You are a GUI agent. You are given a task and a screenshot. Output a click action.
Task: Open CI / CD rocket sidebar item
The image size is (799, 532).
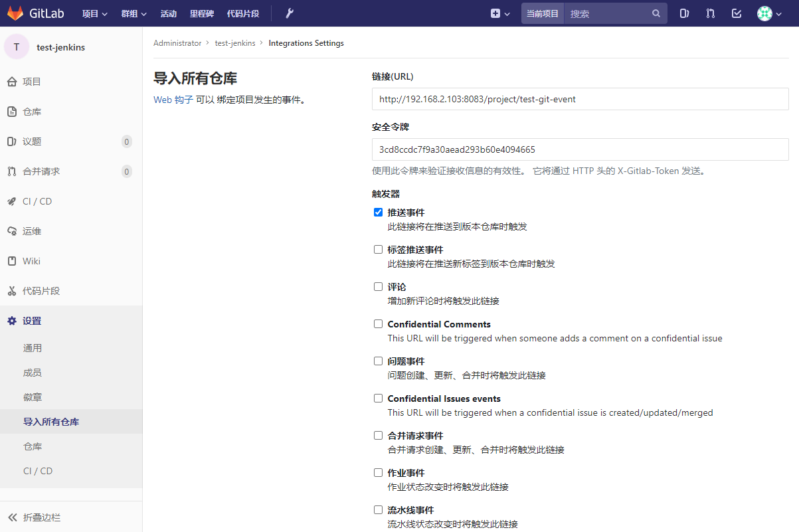[x=37, y=201]
